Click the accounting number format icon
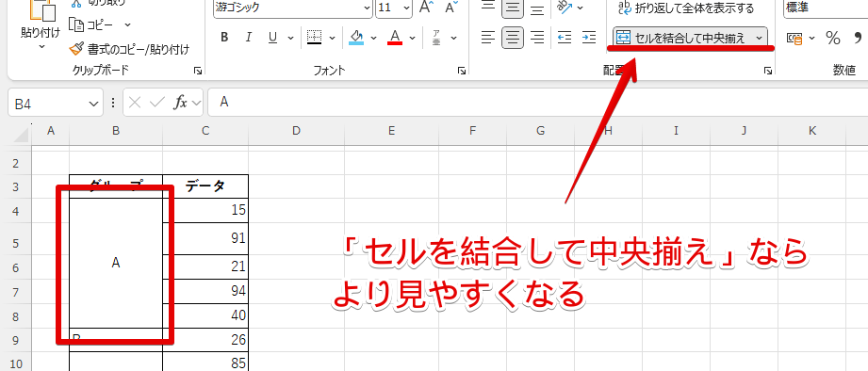The width and height of the screenshot is (868, 371). (x=794, y=38)
